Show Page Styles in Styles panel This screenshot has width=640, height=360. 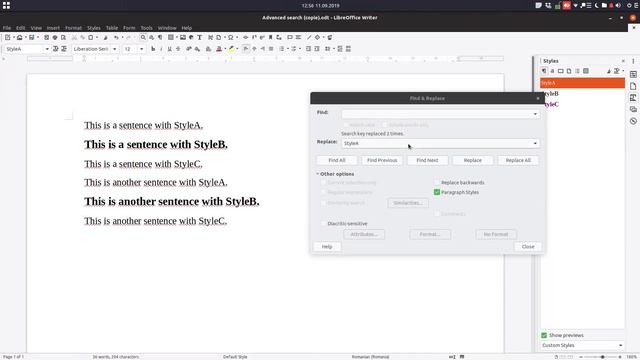569,71
